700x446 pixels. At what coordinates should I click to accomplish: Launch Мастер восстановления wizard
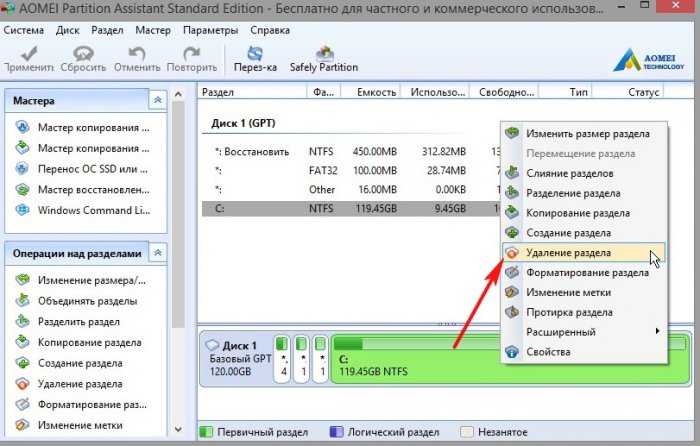pos(82,190)
